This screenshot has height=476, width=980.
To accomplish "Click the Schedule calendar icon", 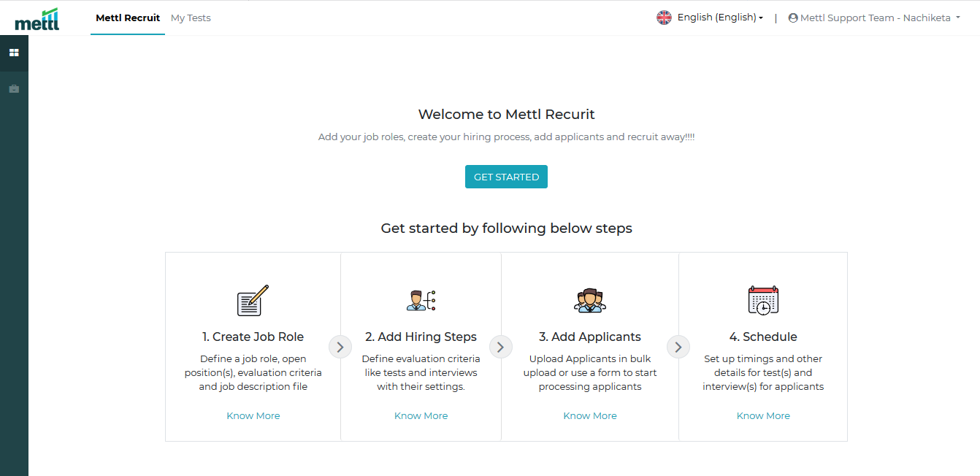I will (x=763, y=300).
